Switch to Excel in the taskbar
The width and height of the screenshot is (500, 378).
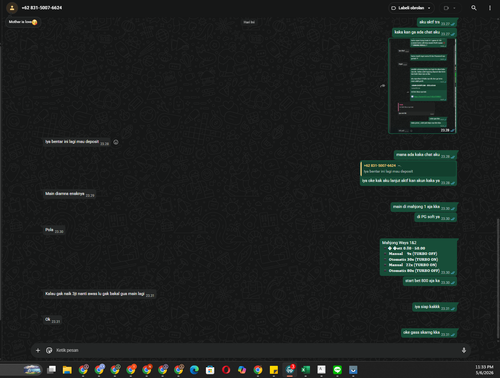(x=305, y=370)
